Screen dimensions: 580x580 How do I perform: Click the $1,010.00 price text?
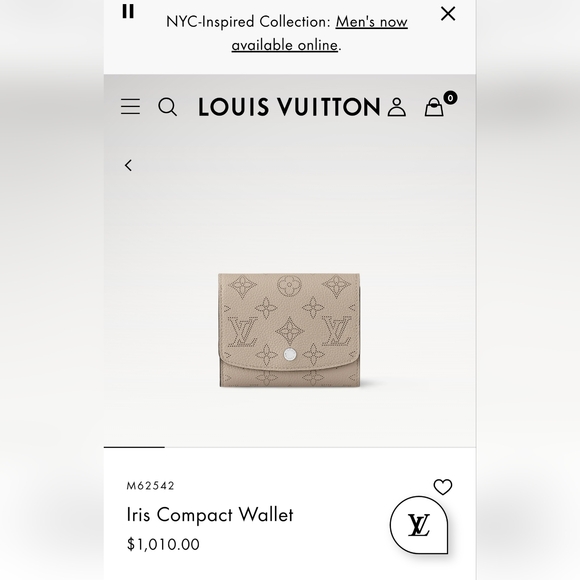click(163, 544)
